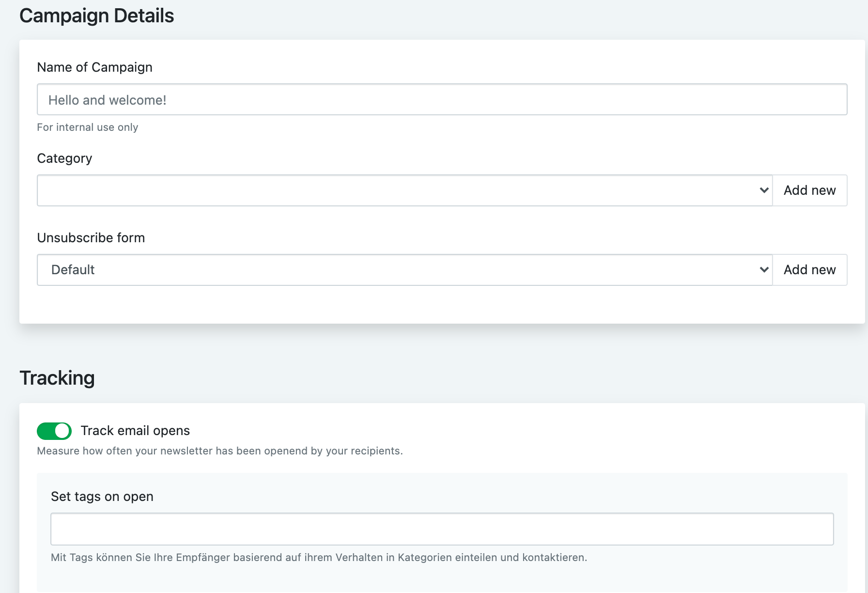Click Add new beside Unsubscribe form dropdown
Viewport: 868px width, 593px height.
tap(809, 270)
